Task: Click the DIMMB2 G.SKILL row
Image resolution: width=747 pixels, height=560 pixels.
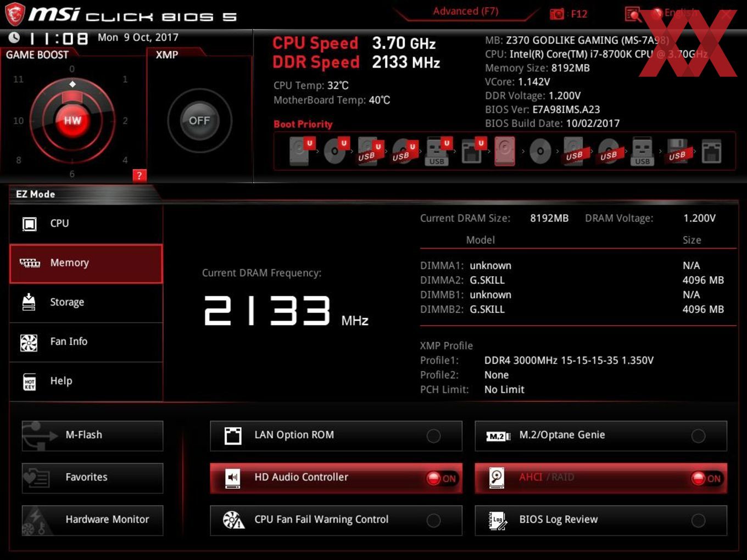Action: pyautogui.click(x=572, y=309)
